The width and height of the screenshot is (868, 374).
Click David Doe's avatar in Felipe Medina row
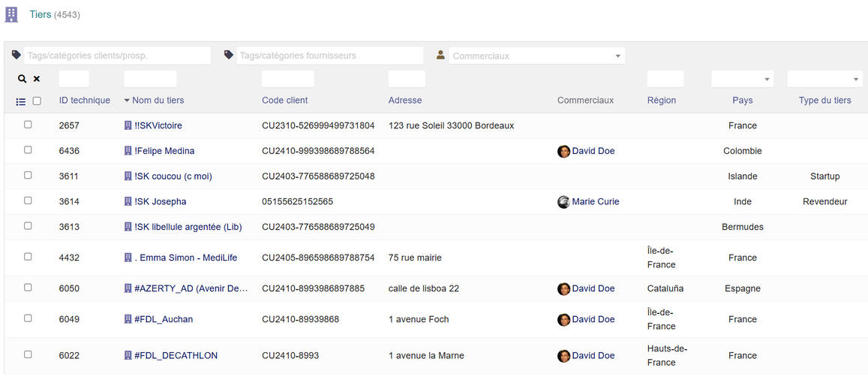coord(563,152)
